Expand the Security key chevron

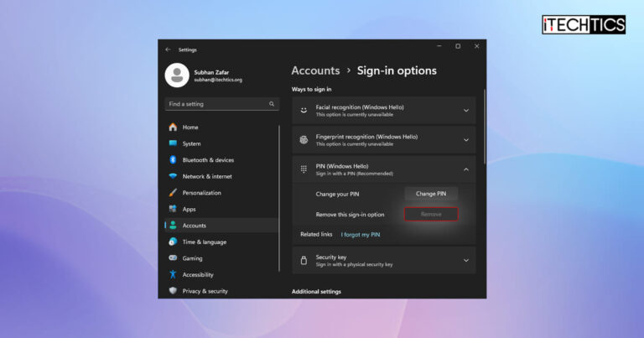click(x=466, y=260)
